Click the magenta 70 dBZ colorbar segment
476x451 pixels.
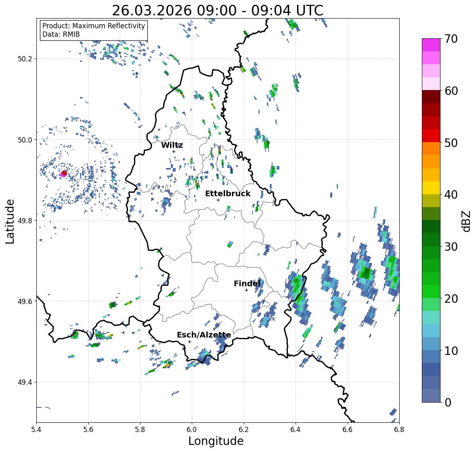click(x=431, y=45)
